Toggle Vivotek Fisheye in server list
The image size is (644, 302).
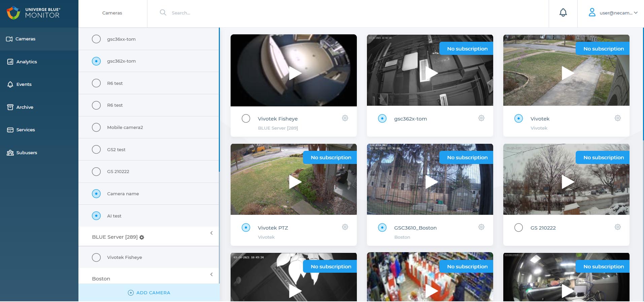tap(96, 257)
